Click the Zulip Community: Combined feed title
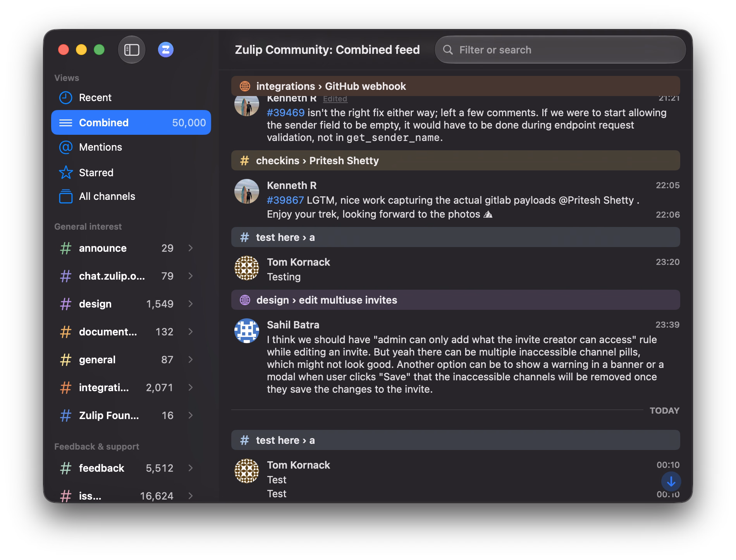This screenshot has width=736, height=560. 327,50
